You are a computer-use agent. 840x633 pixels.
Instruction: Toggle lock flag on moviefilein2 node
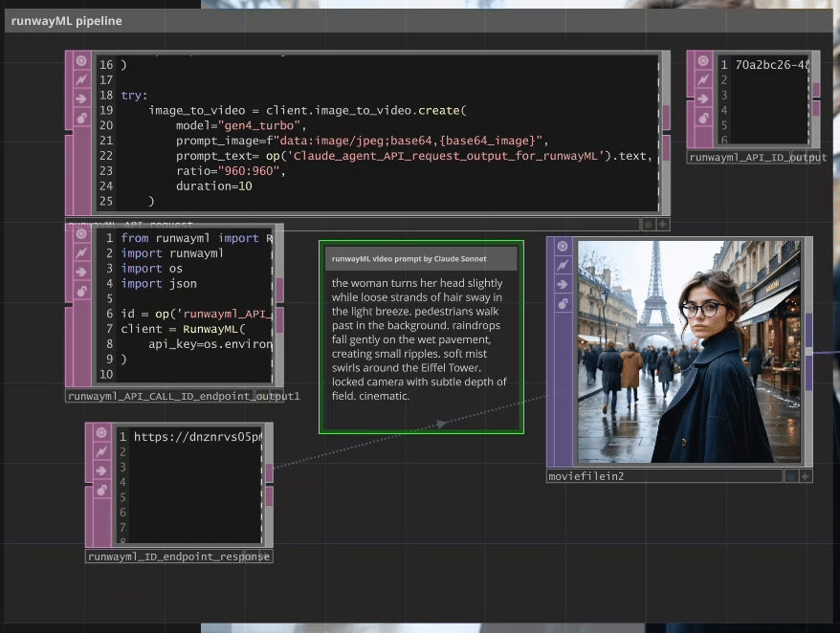coord(562,304)
